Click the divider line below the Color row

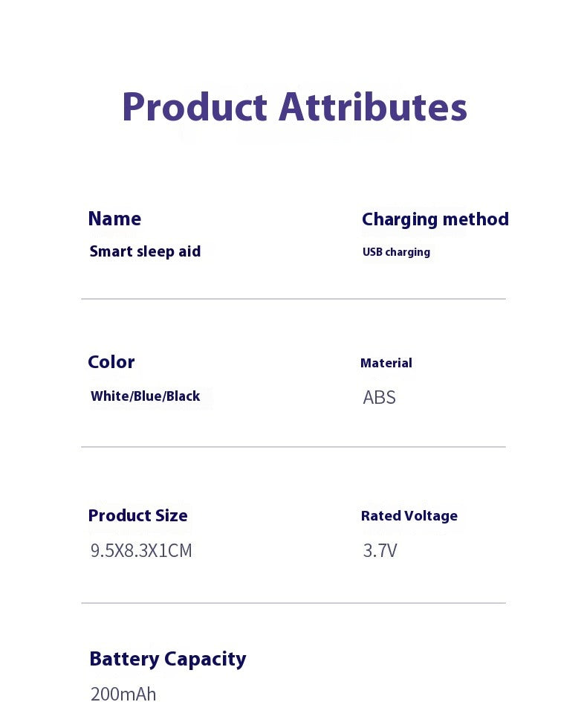(x=293, y=447)
